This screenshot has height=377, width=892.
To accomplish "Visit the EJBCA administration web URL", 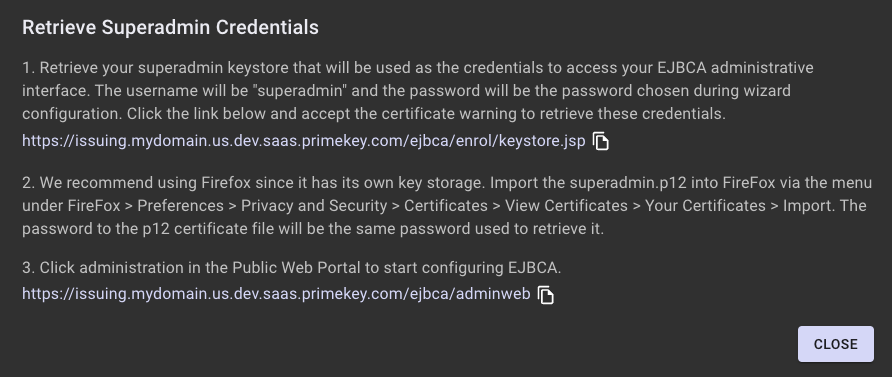I will coord(276,294).
